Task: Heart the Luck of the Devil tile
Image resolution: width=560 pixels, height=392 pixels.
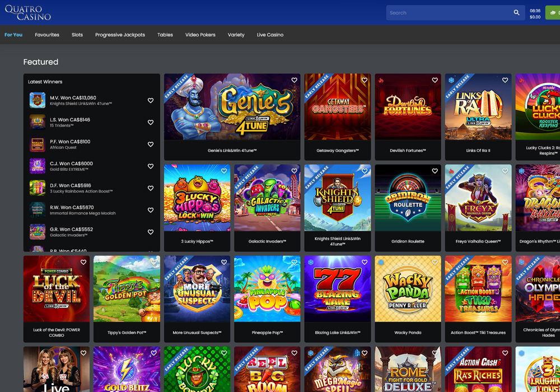Action: (83, 262)
